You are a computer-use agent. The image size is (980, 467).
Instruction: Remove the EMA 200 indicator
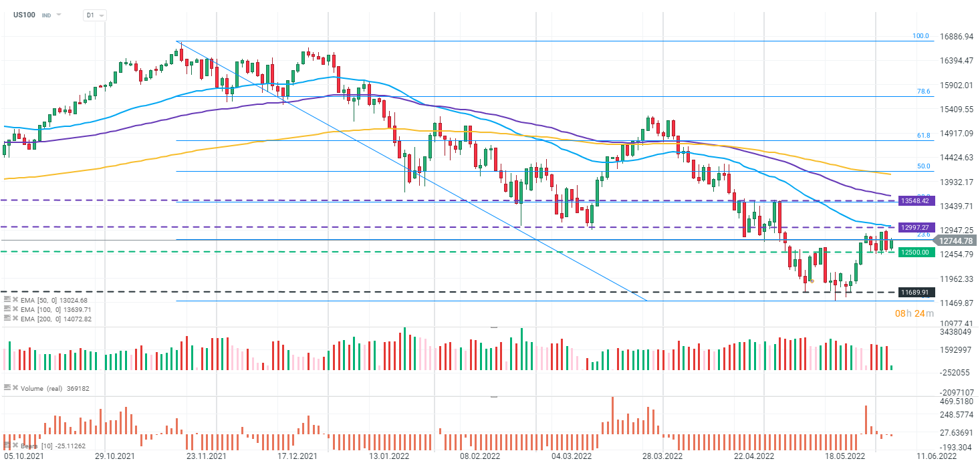15,319
